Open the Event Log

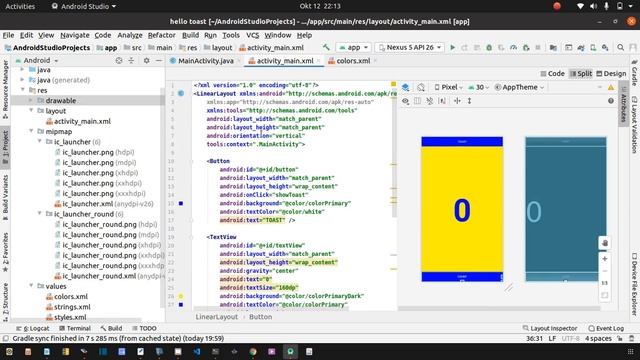pos(606,328)
